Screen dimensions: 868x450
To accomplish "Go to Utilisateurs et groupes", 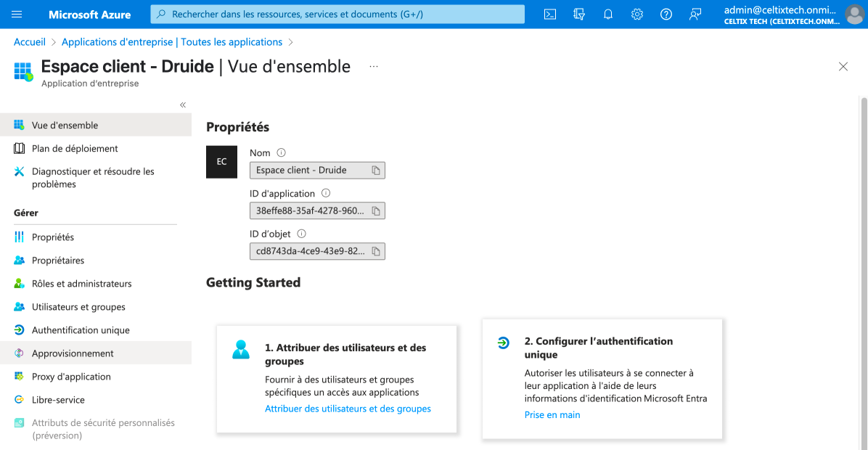I will click(78, 307).
